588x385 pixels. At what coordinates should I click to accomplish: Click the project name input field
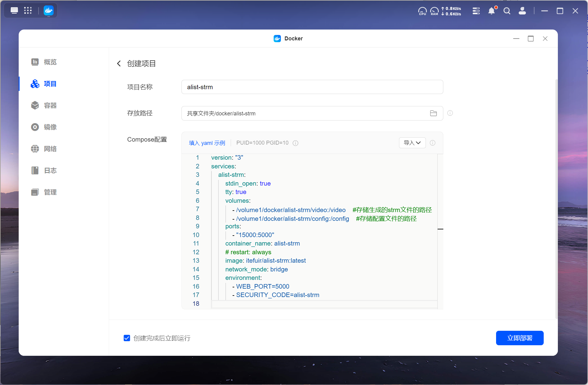tap(312, 87)
